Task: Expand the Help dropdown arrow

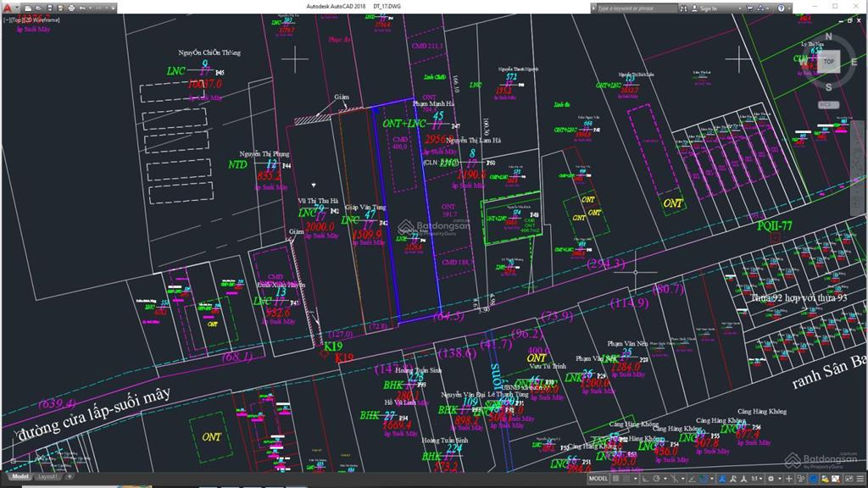Action: tap(789, 8)
